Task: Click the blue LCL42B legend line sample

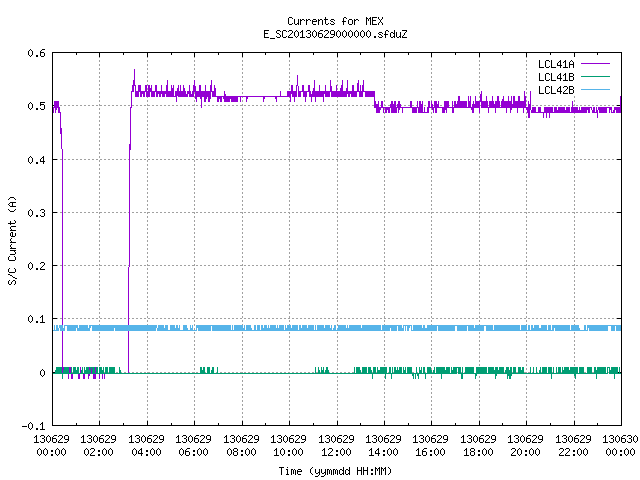Action: (595, 89)
